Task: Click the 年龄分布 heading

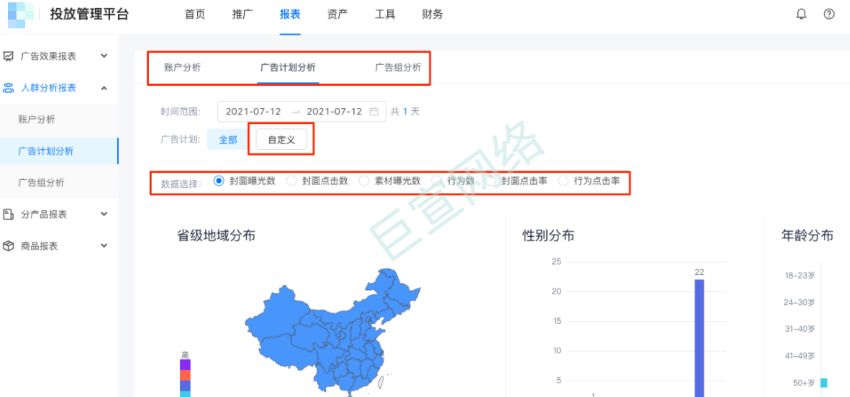Action: 807,235
